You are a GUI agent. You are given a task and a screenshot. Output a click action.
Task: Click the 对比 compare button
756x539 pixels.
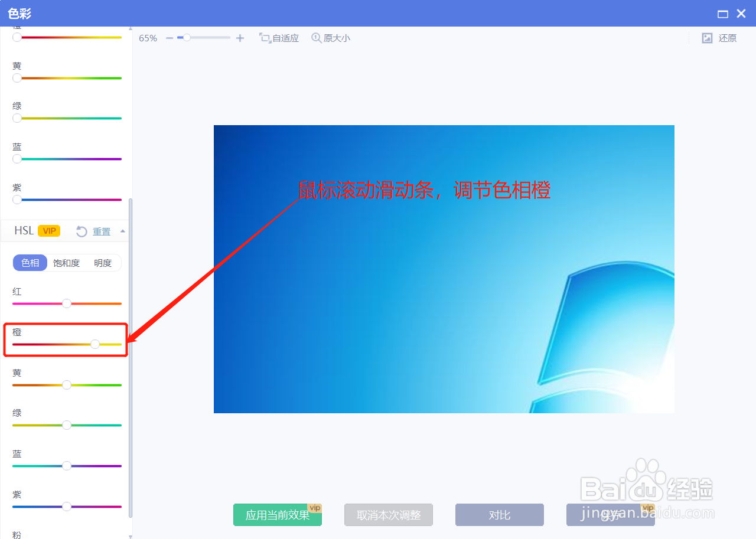(x=500, y=515)
